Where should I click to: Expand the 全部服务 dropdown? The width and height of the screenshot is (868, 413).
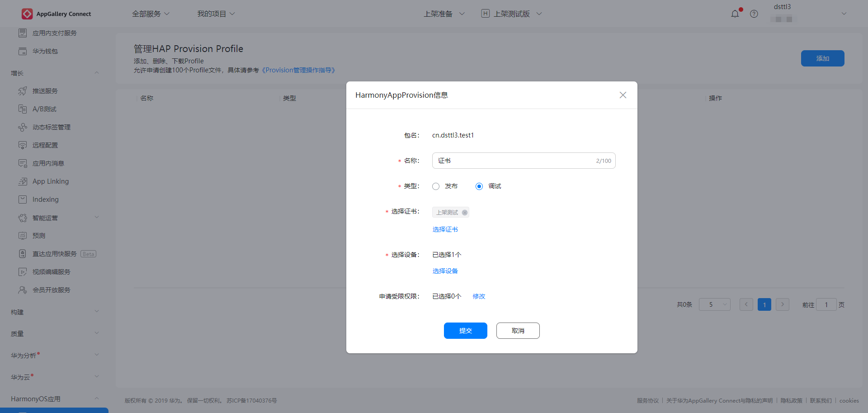pos(151,14)
